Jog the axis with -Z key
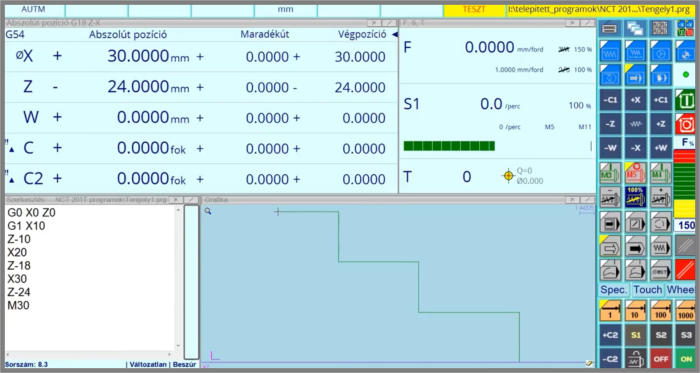 (610, 124)
